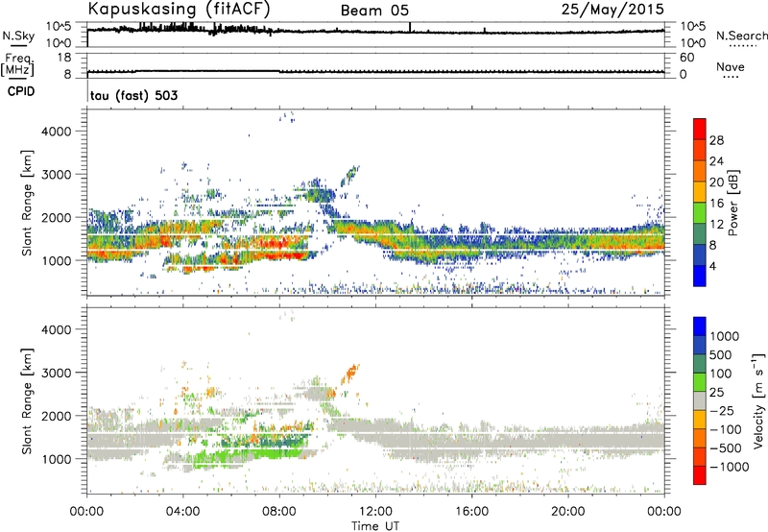Click the N.Search legend label
This screenshot has width=768, height=532.
[742, 36]
